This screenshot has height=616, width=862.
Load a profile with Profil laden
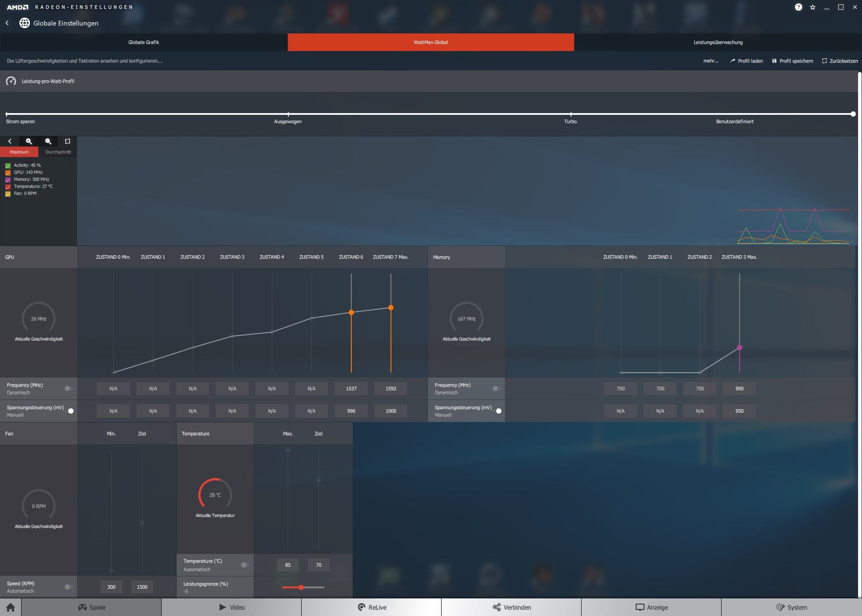click(746, 61)
